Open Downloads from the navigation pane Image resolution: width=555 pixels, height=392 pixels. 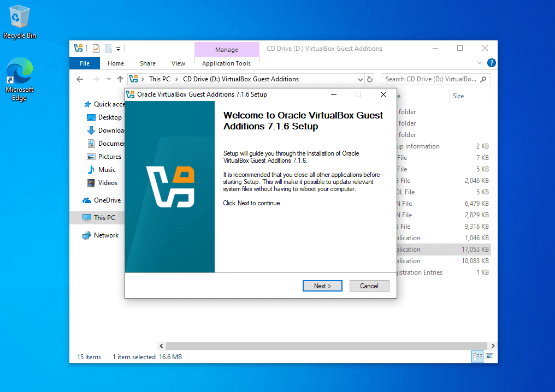coord(106,130)
